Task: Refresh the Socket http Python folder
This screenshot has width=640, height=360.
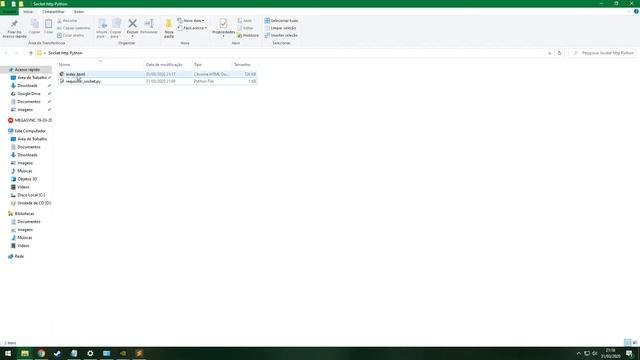Action: (560, 53)
